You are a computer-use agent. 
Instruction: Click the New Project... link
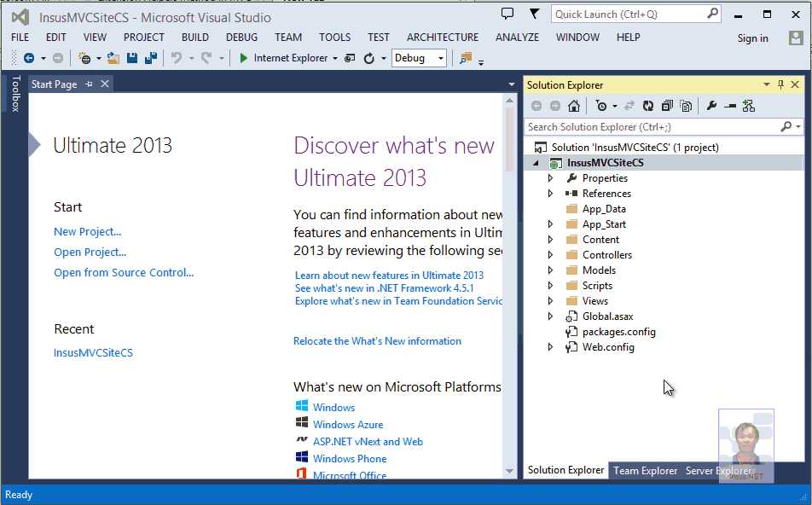click(x=88, y=231)
